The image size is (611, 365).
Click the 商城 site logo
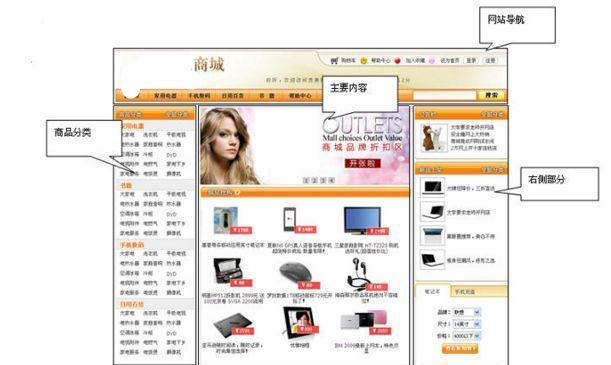coord(209,64)
